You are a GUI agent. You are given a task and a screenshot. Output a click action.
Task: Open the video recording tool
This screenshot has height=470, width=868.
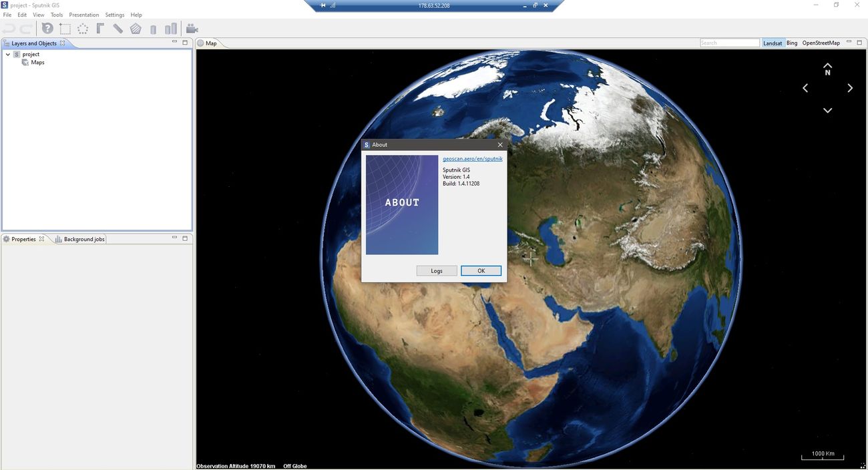pos(192,28)
